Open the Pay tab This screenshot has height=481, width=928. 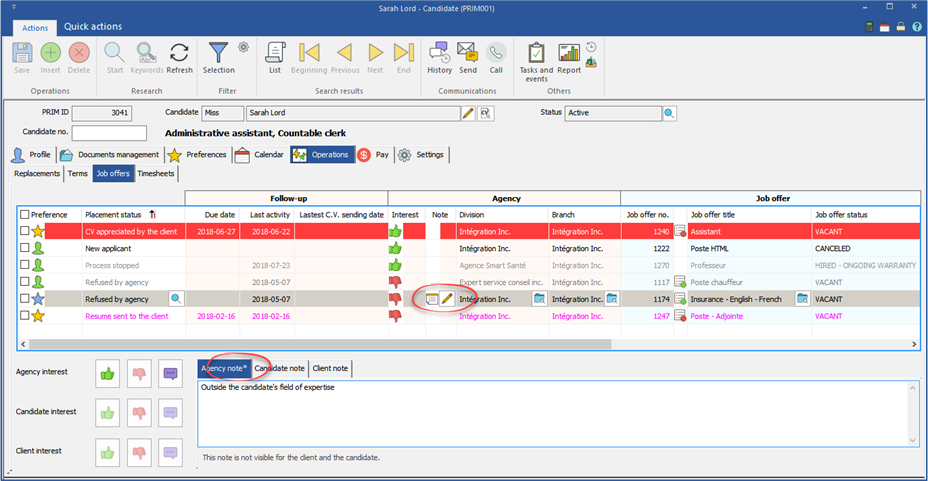click(373, 155)
